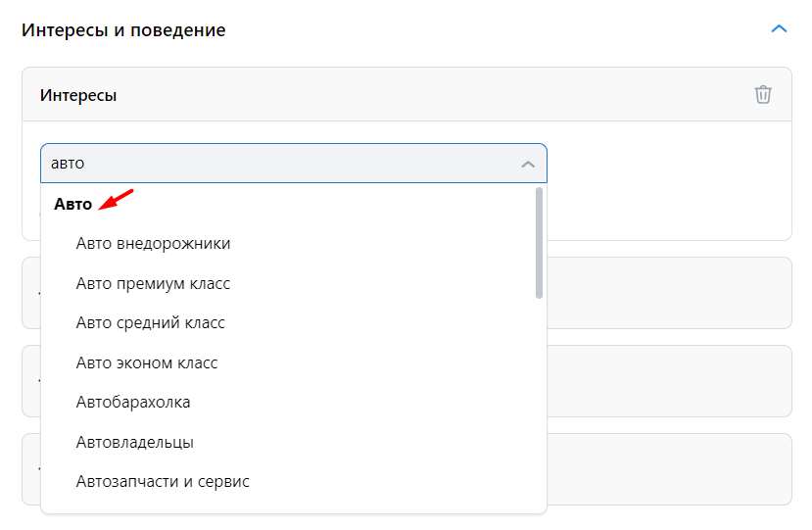This screenshot has height=530, width=812.
Task: Click the first collapsed panel under Интересы block
Action: click(x=669, y=293)
